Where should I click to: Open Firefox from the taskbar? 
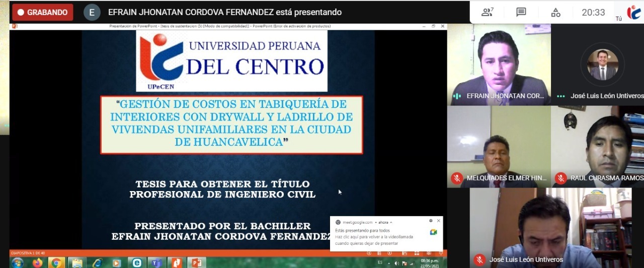click(x=38, y=262)
